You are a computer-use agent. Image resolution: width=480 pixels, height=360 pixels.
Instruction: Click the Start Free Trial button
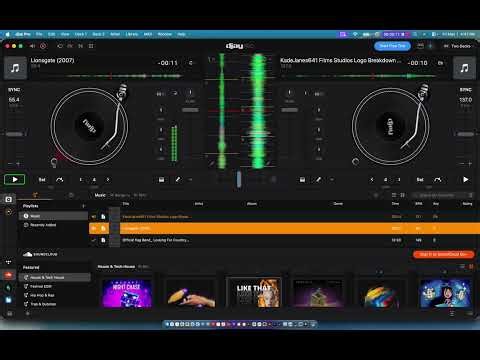pos(392,46)
